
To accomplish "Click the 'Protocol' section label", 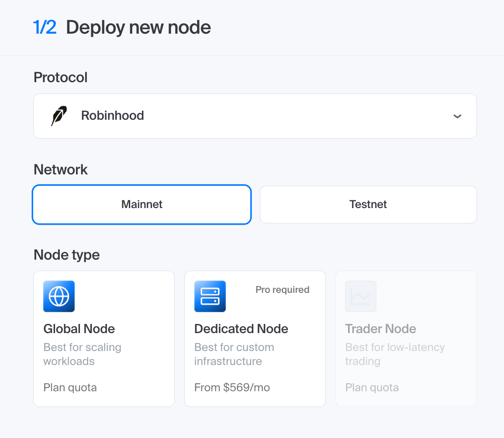I will 60,77.
